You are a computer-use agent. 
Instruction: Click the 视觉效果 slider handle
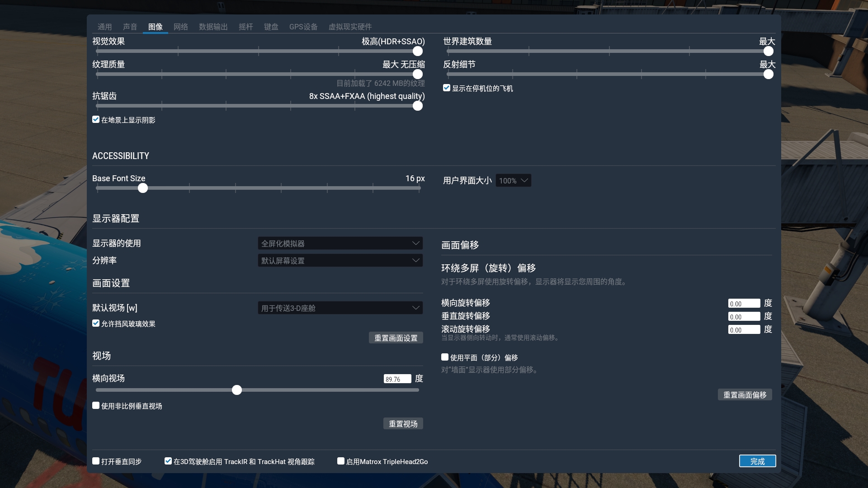pyautogui.click(x=418, y=51)
